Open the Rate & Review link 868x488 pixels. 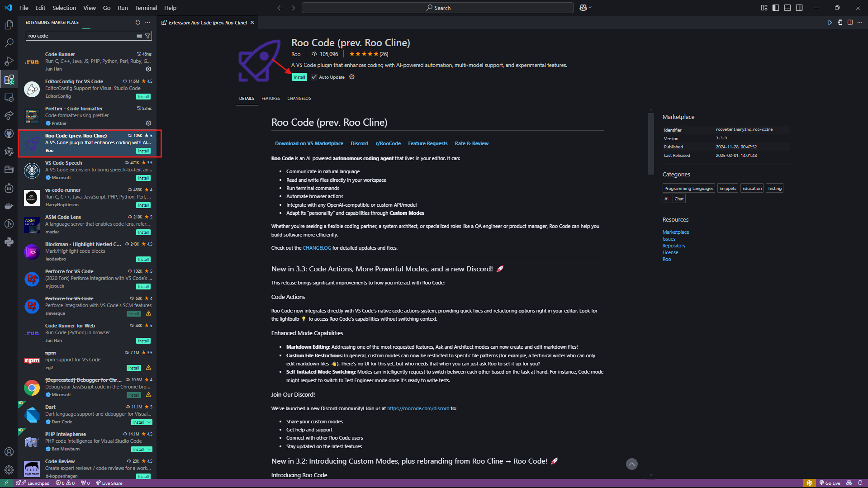click(471, 143)
